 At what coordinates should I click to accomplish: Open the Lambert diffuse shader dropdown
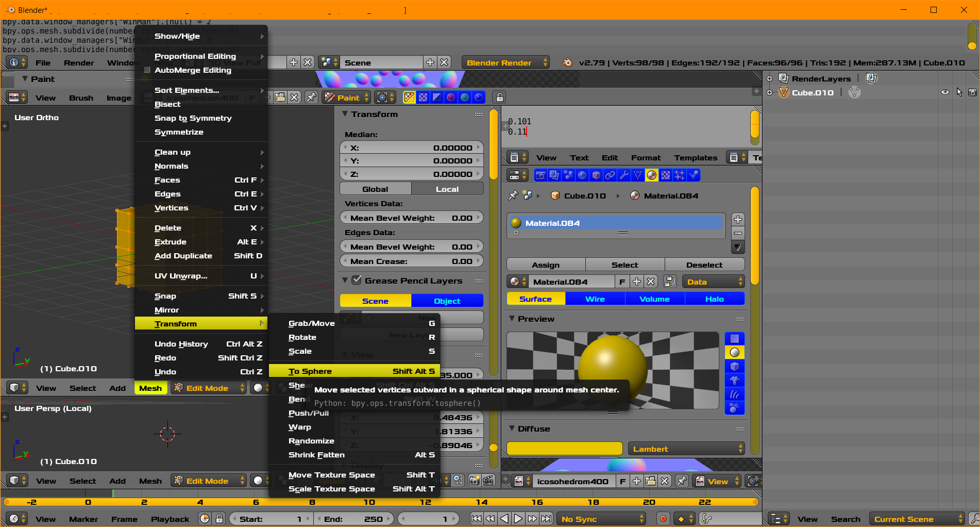[x=686, y=449]
